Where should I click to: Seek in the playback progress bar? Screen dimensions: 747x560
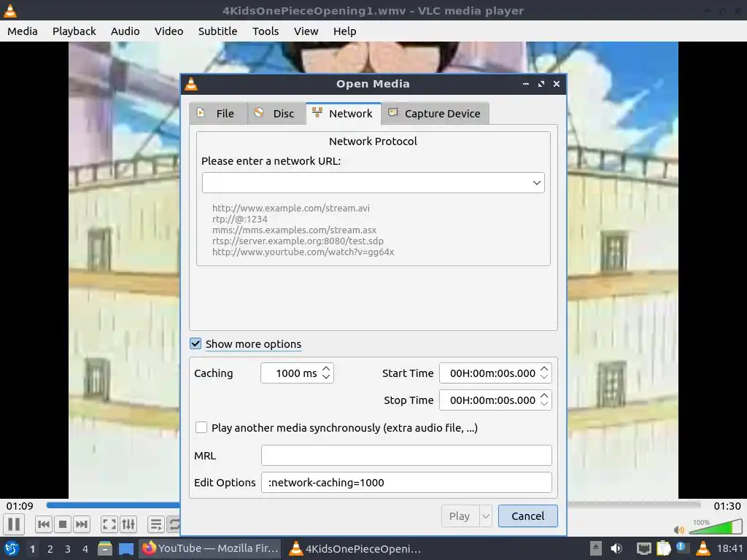click(x=373, y=505)
